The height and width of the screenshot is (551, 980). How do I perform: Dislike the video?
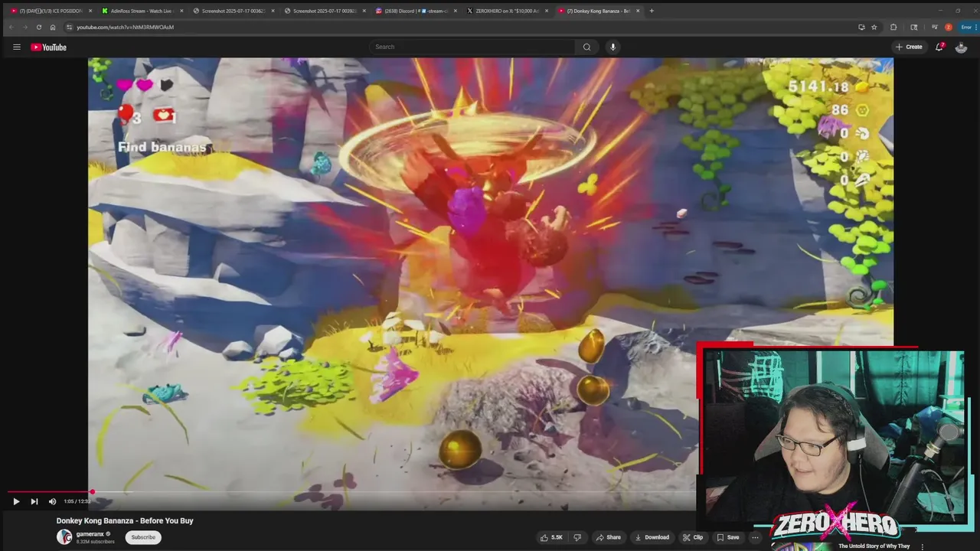click(x=577, y=537)
